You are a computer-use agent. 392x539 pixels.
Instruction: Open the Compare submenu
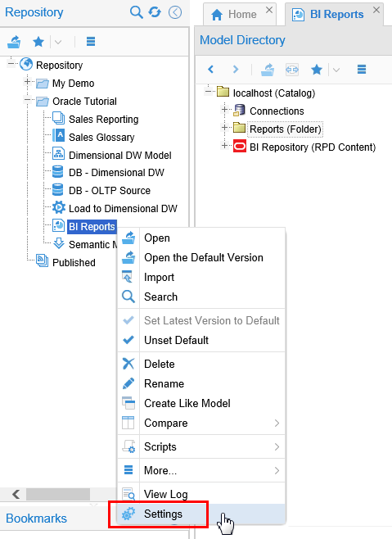pyautogui.click(x=201, y=423)
